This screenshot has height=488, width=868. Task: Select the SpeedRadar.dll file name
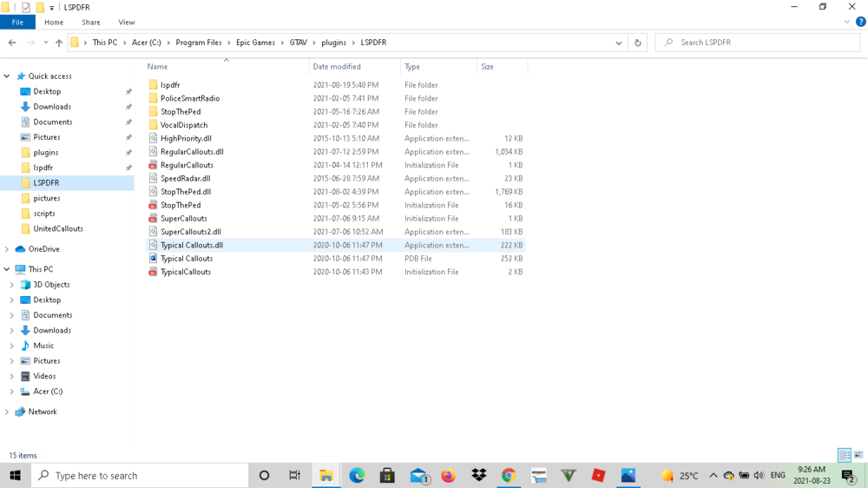(x=186, y=178)
